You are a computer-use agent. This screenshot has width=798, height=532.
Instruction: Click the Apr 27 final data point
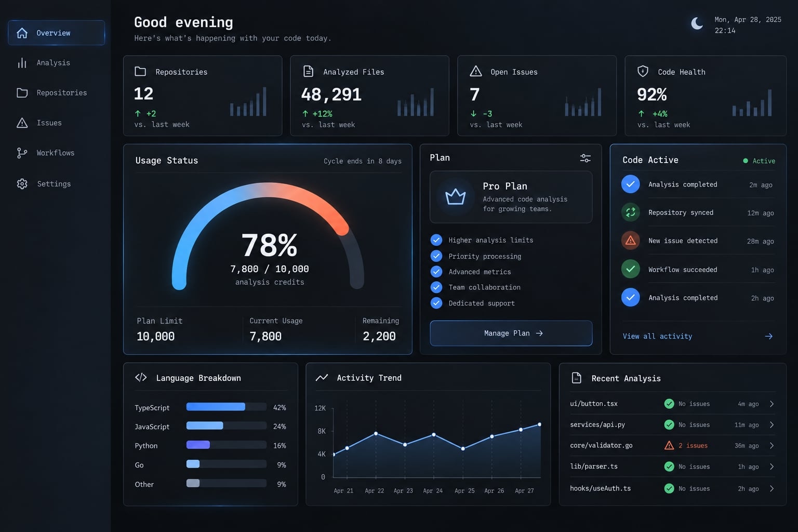(x=539, y=424)
